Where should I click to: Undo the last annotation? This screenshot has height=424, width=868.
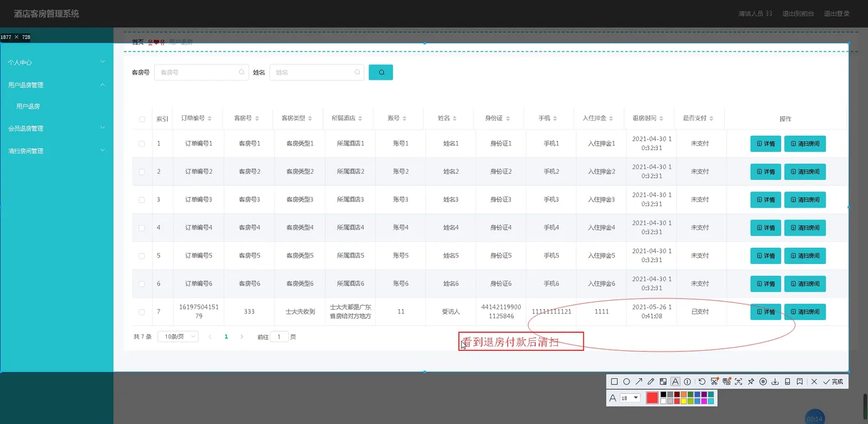(x=702, y=382)
